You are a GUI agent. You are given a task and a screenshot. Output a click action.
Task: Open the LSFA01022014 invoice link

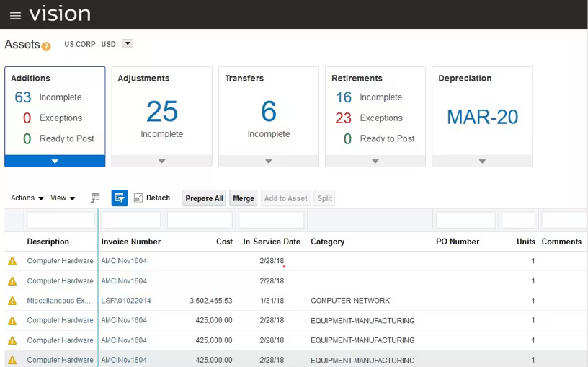(126, 301)
